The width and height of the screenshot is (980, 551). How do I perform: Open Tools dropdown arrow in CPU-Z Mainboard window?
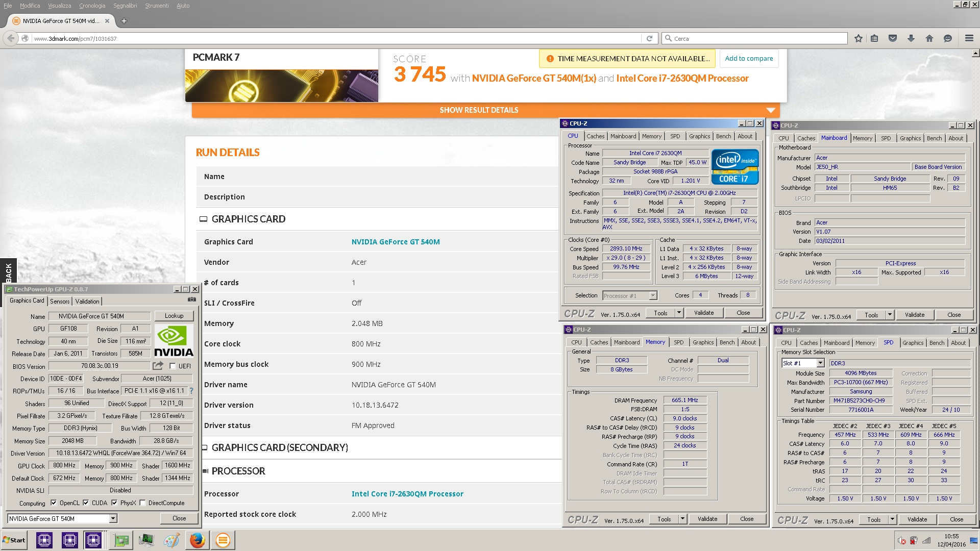click(890, 315)
